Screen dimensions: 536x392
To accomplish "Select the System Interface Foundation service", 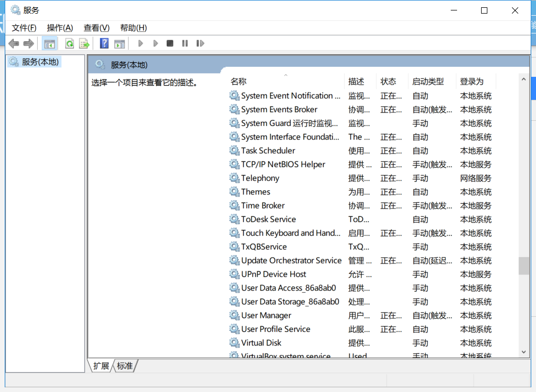I will click(x=361, y=137).
